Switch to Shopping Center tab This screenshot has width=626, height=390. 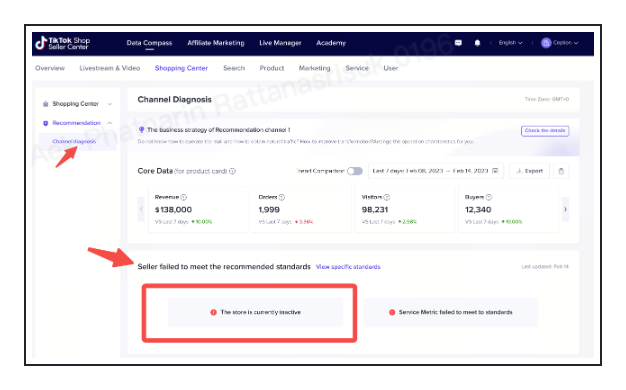pyautogui.click(x=181, y=68)
